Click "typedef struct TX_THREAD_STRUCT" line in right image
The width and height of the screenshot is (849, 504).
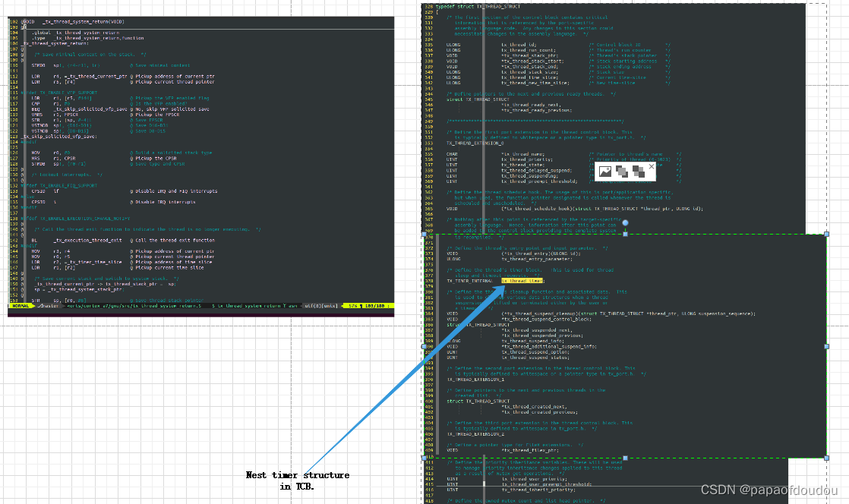click(x=478, y=7)
